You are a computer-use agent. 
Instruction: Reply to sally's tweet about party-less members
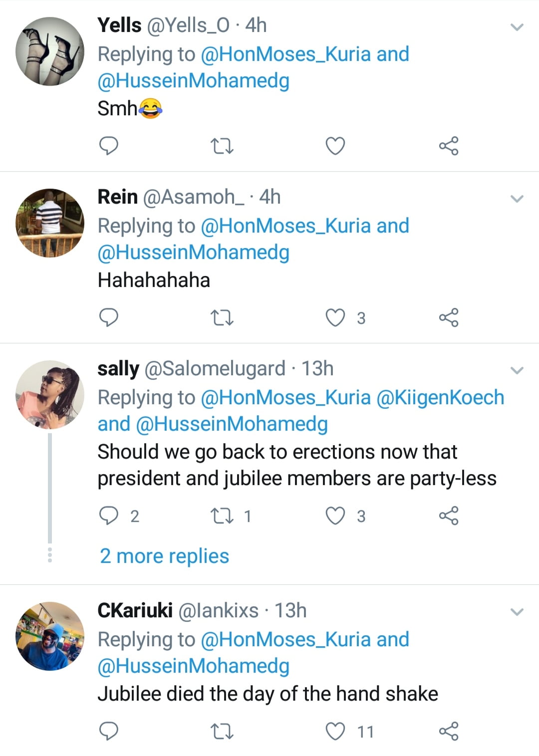click(109, 515)
